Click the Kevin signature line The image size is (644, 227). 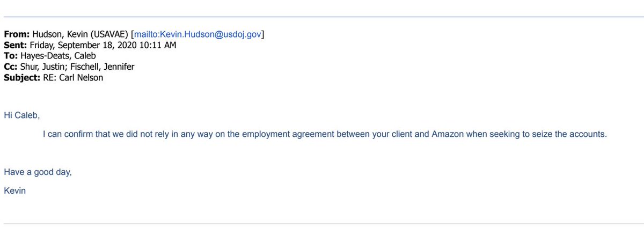coord(14,190)
